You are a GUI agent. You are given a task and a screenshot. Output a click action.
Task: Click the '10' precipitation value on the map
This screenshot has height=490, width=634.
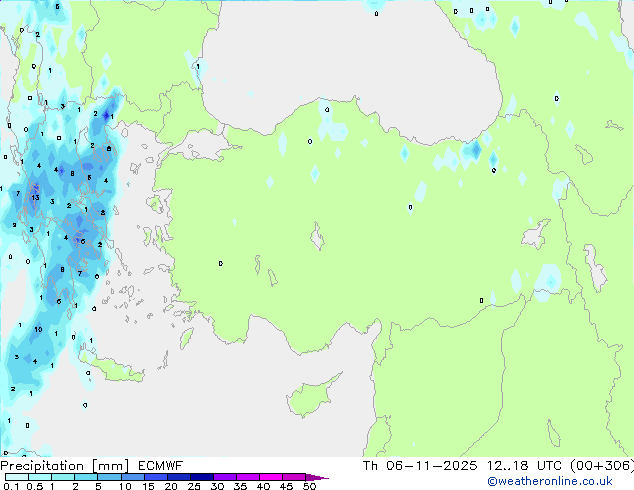38,329
